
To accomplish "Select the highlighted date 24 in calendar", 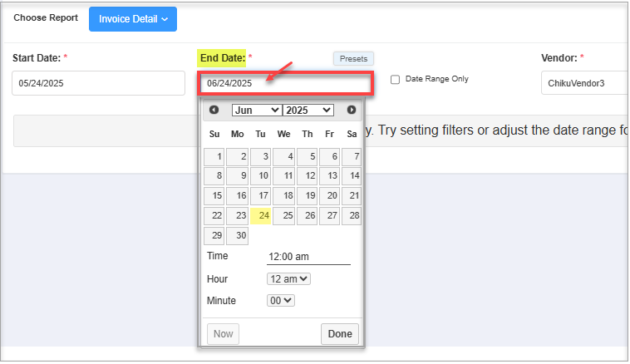I will (x=261, y=216).
